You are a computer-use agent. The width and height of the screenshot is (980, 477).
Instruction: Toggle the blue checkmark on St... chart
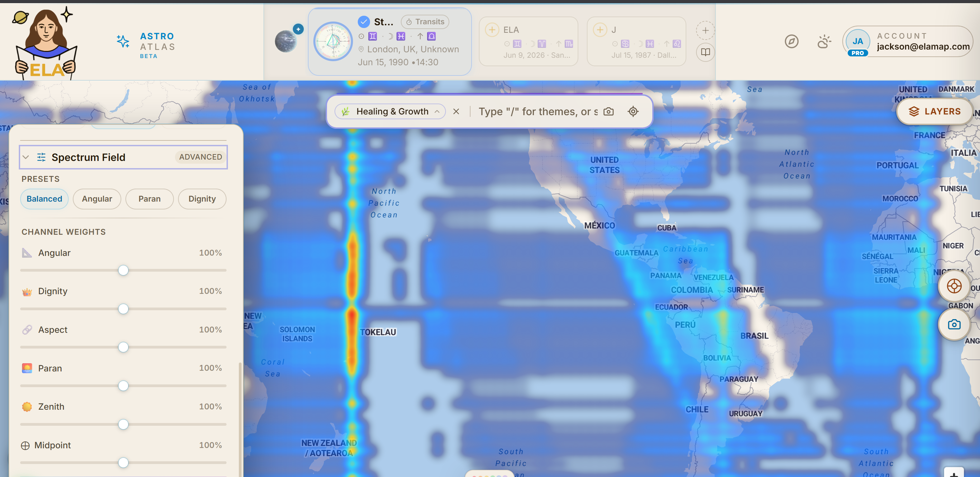coord(364,22)
